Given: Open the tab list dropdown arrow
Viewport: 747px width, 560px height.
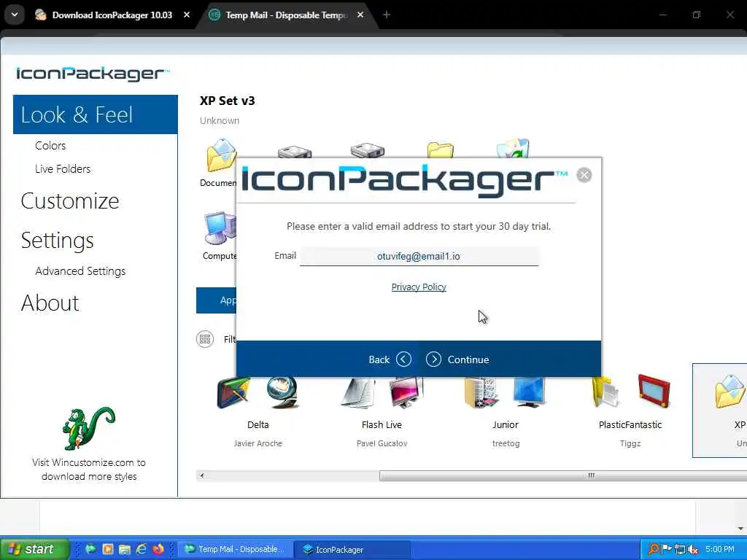Looking at the screenshot, I should coord(15,15).
